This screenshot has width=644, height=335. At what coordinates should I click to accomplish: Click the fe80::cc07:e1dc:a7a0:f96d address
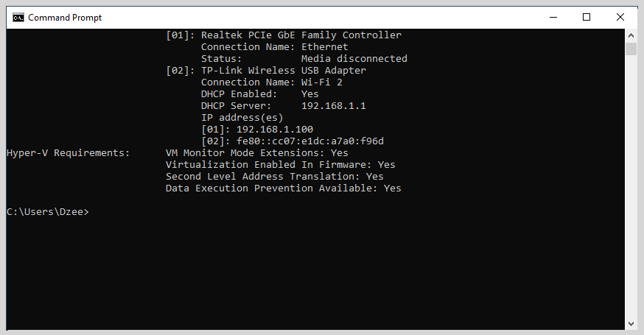[310, 141]
